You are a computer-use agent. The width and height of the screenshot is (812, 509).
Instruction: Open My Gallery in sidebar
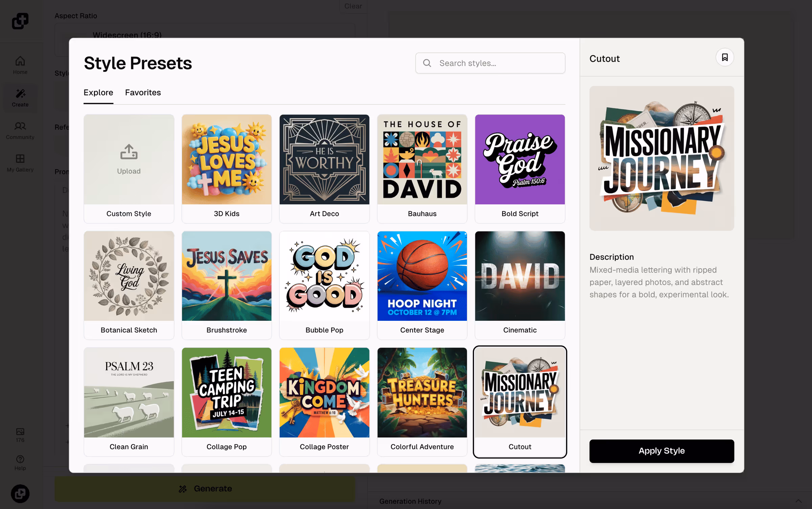(x=20, y=162)
